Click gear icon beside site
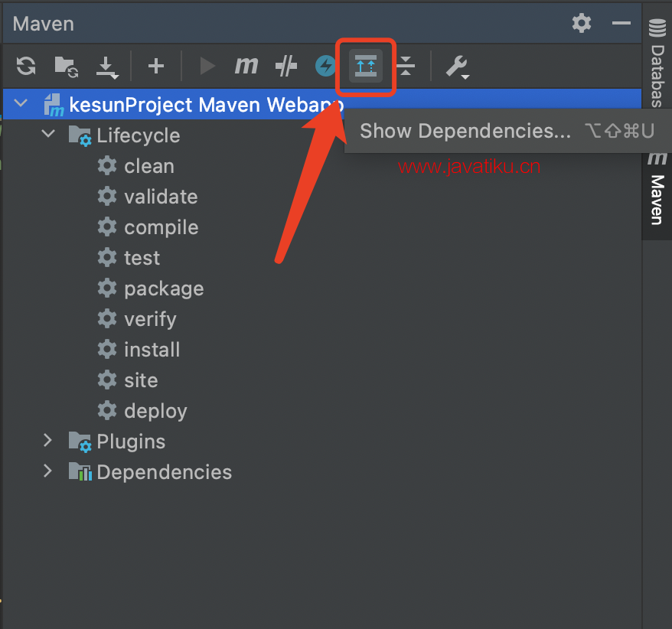Viewport: 672px width, 629px height. click(x=107, y=380)
